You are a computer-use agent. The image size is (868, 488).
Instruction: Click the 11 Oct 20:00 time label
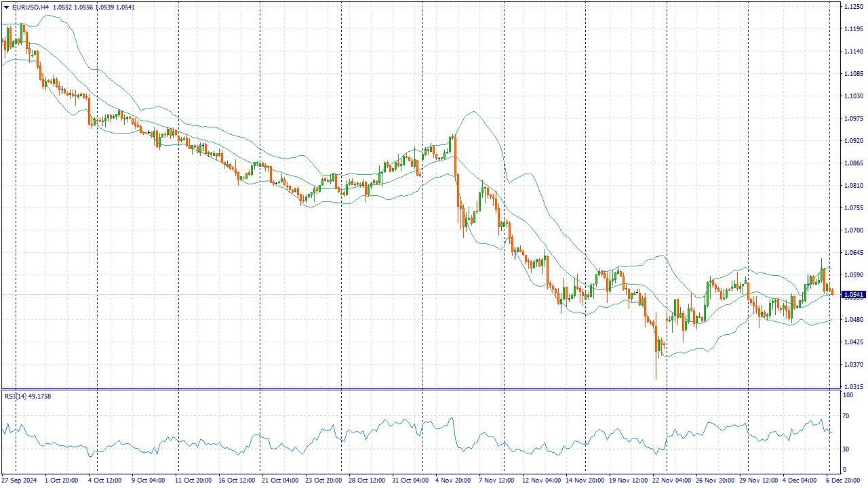[x=193, y=480]
